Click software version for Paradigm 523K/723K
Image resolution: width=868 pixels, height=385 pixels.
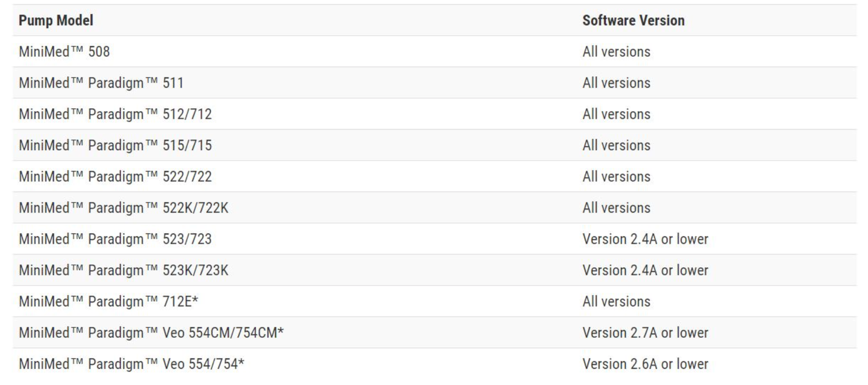pyautogui.click(x=645, y=270)
